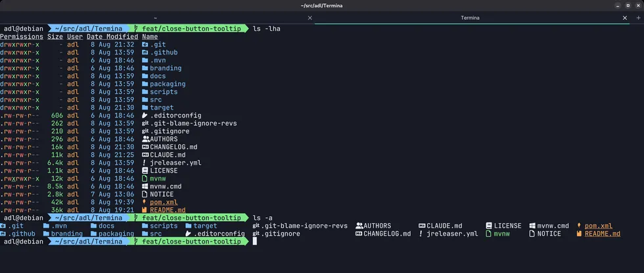Viewport: 644px width, 273px height.
Task: Click the date 7 Aug 13:06
Action: pos(112,194)
